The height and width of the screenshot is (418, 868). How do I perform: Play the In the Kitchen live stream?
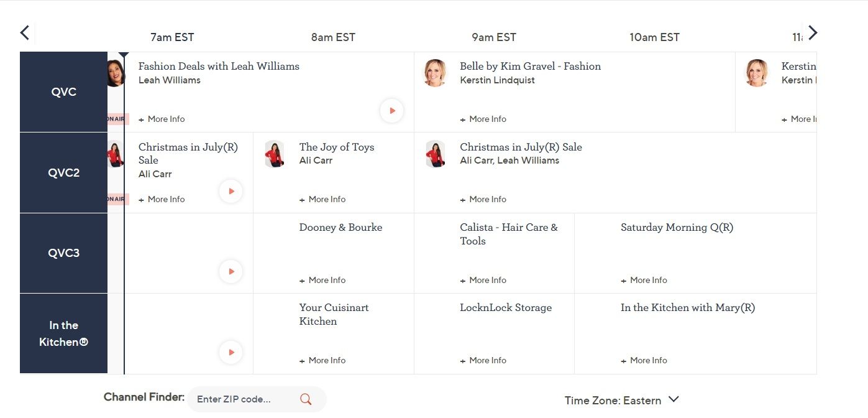click(x=231, y=352)
